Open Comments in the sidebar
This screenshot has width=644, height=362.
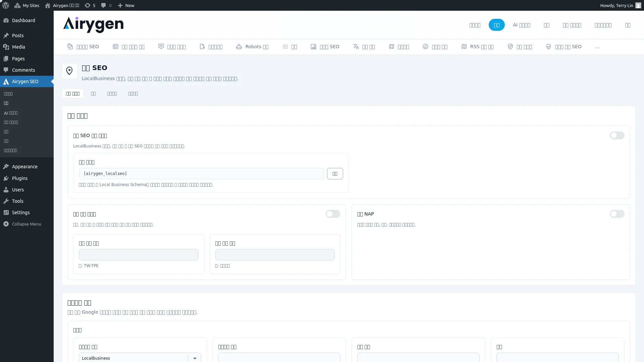[27, 70]
